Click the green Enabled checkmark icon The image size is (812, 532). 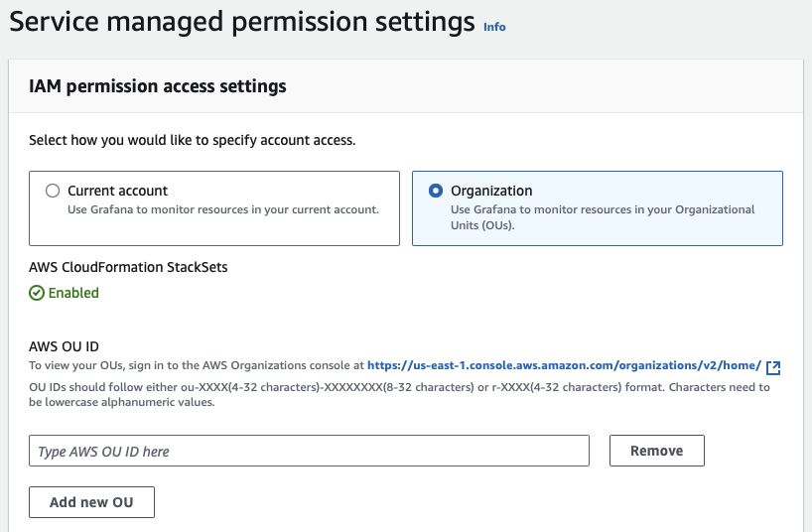click(x=37, y=293)
